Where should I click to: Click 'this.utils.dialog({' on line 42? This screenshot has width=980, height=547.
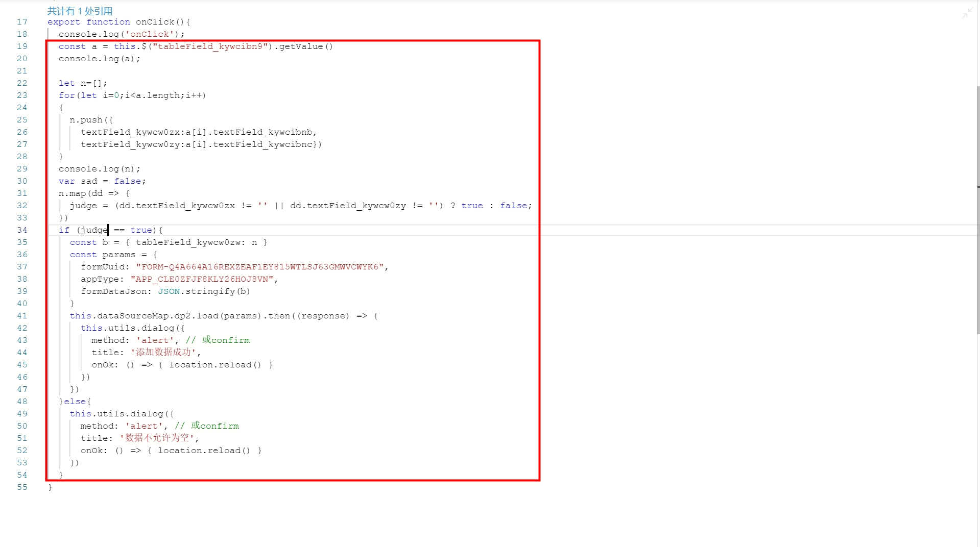(x=133, y=328)
